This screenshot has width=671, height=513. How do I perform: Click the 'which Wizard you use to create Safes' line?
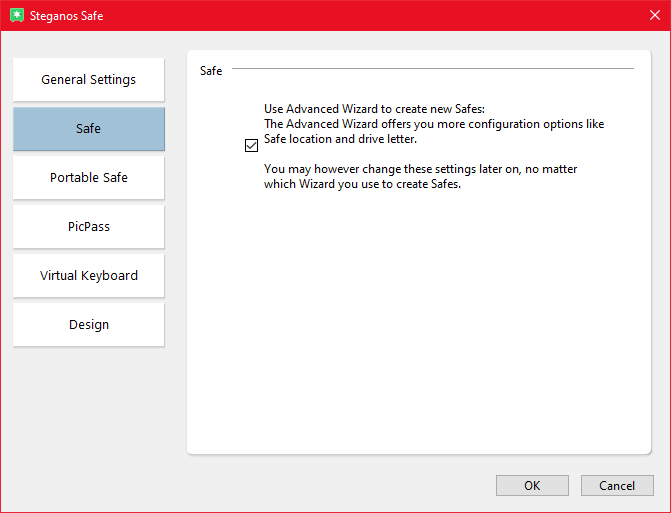click(x=362, y=185)
